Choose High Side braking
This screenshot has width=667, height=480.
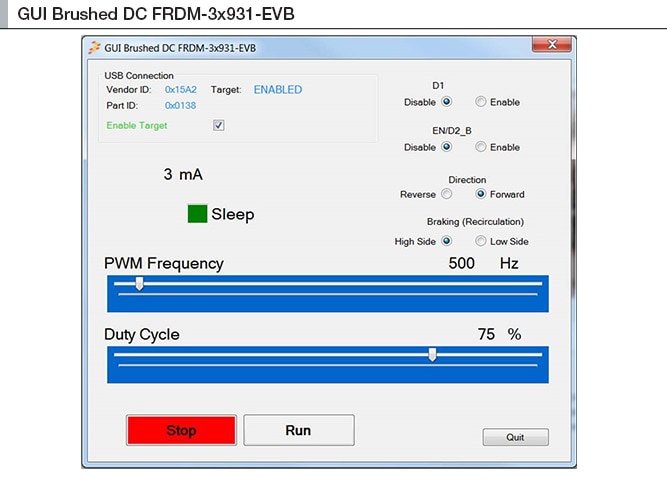(x=446, y=241)
